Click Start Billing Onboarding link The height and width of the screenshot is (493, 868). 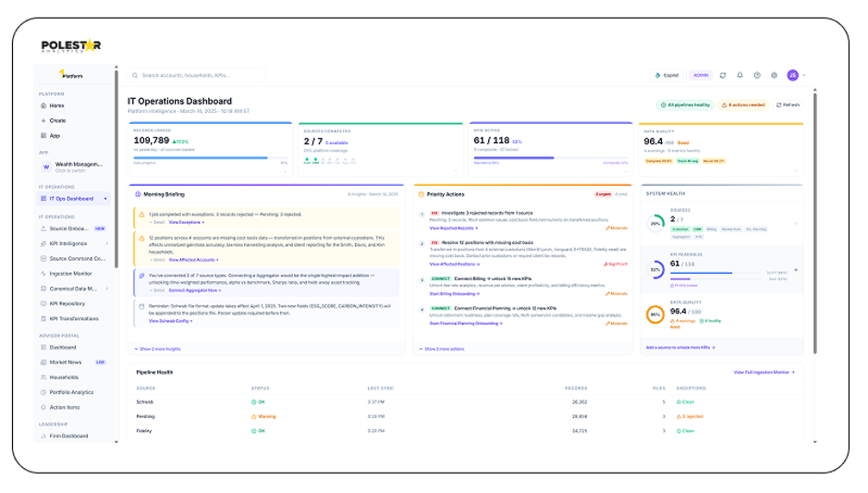click(x=454, y=293)
